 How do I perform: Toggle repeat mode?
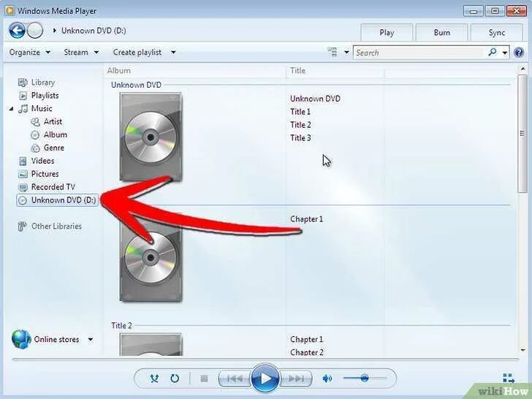point(175,379)
